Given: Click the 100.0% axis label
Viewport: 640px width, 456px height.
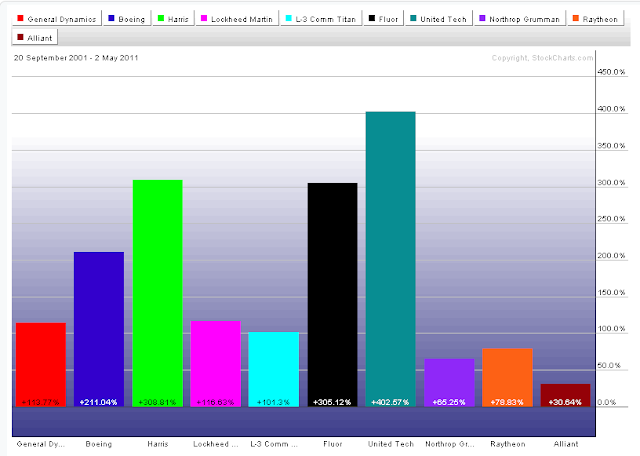Looking at the screenshot, I should click(611, 328).
